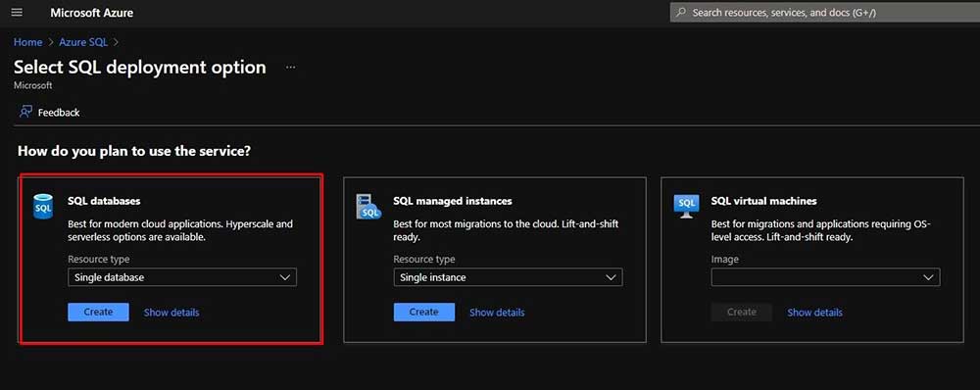Open the Image dropdown for SQL virtual machines
980x390 pixels.
[x=825, y=277]
